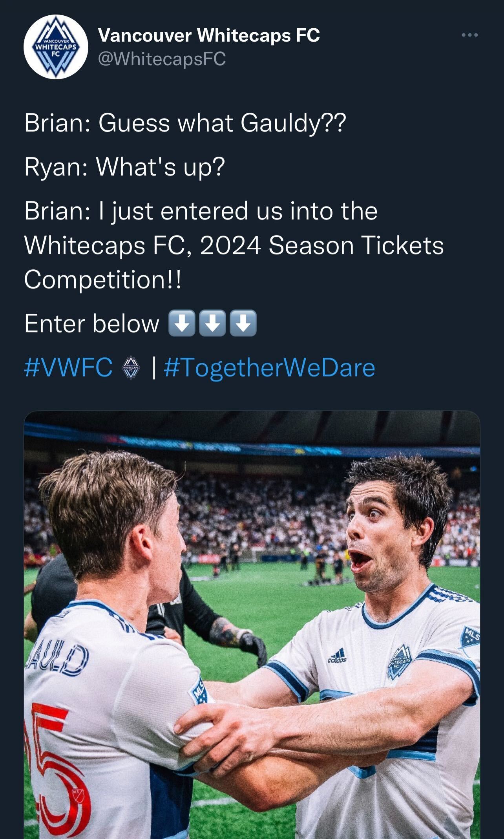Open the #VWFC hashtag
This screenshot has width=504, height=839.
[x=68, y=368]
